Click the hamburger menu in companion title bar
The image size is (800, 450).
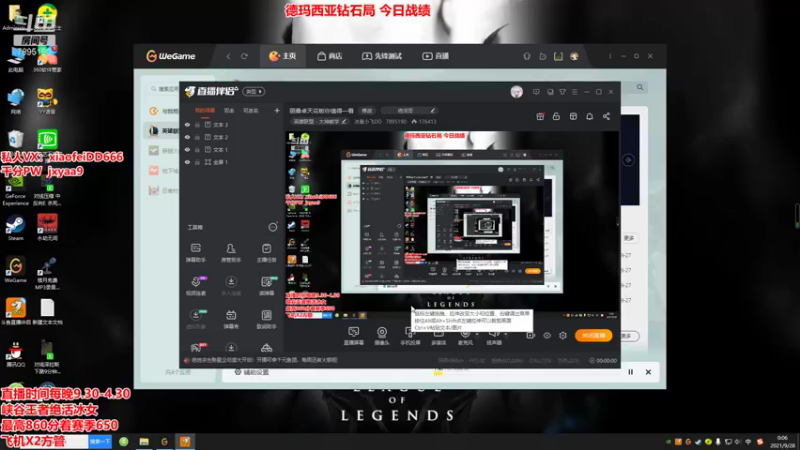(x=574, y=92)
